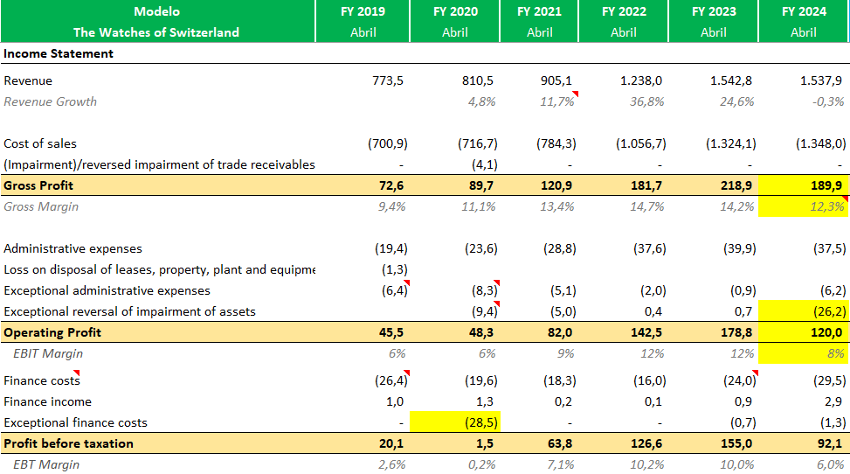This screenshot has height=474, width=850.
Task: Click FY 2024 revenue value 1.537,9
Action: (x=821, y=81)
